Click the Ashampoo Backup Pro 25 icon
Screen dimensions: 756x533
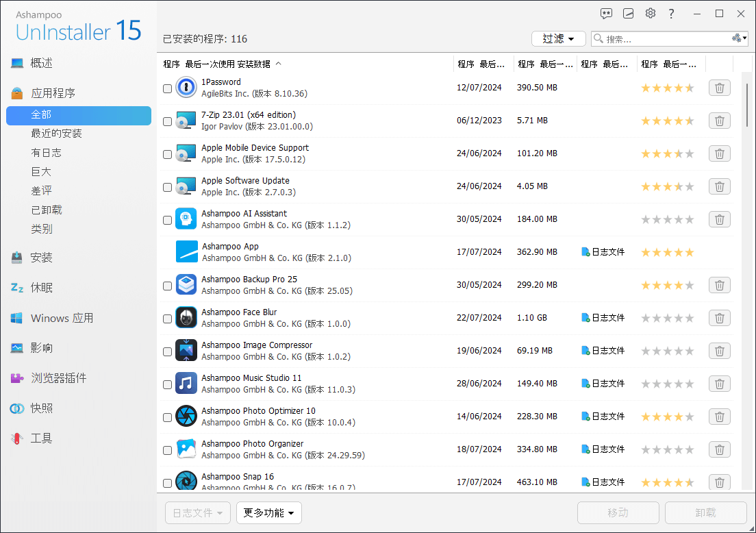tap(186, 284)
